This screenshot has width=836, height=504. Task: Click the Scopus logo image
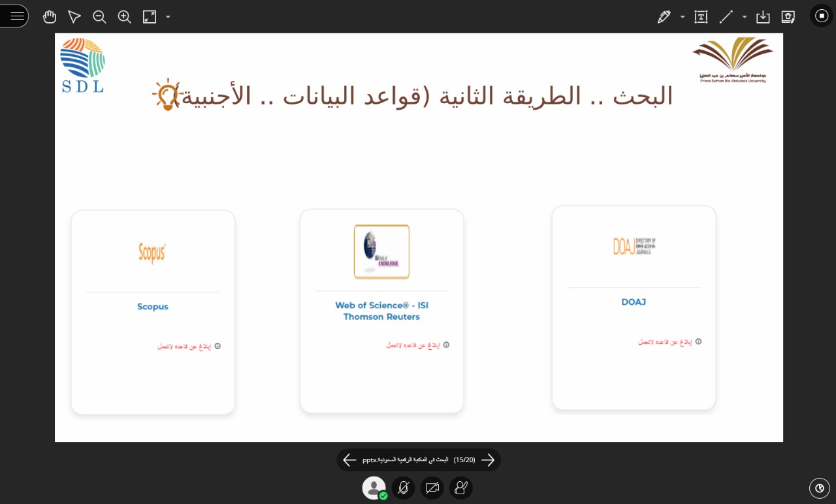[x=152, y=252]
